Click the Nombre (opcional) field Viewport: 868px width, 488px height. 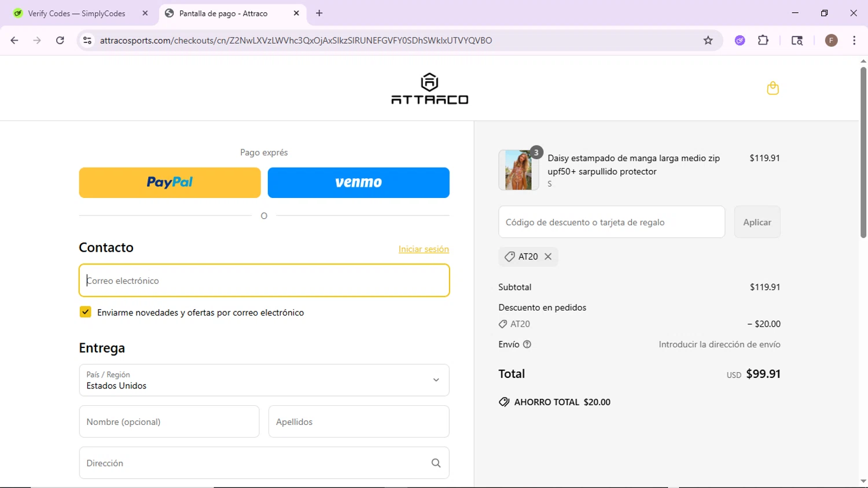point(169,422)
